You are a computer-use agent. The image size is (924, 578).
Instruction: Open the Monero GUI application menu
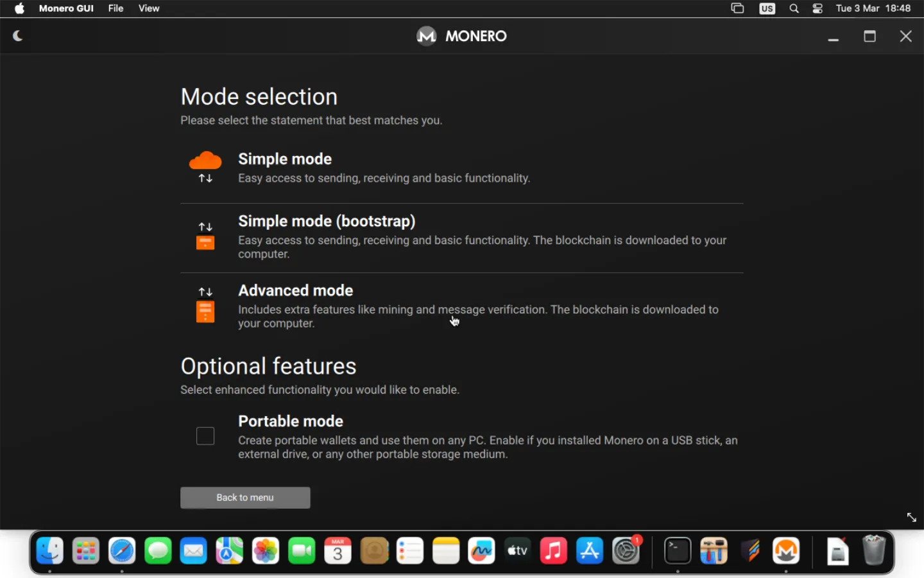click(66, 8)
